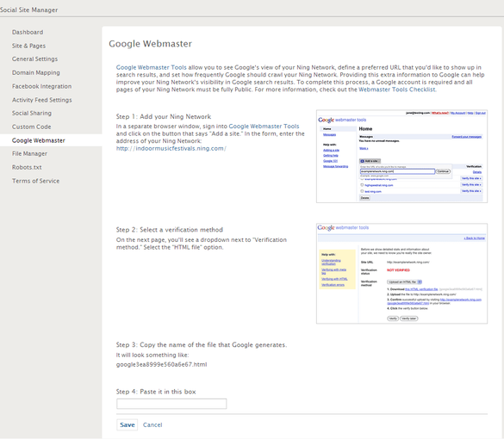Viewport: 504px width, 439px height.
Task: Click the Step 1: Add your Ning Network heading
Action: tap(164, 116)
